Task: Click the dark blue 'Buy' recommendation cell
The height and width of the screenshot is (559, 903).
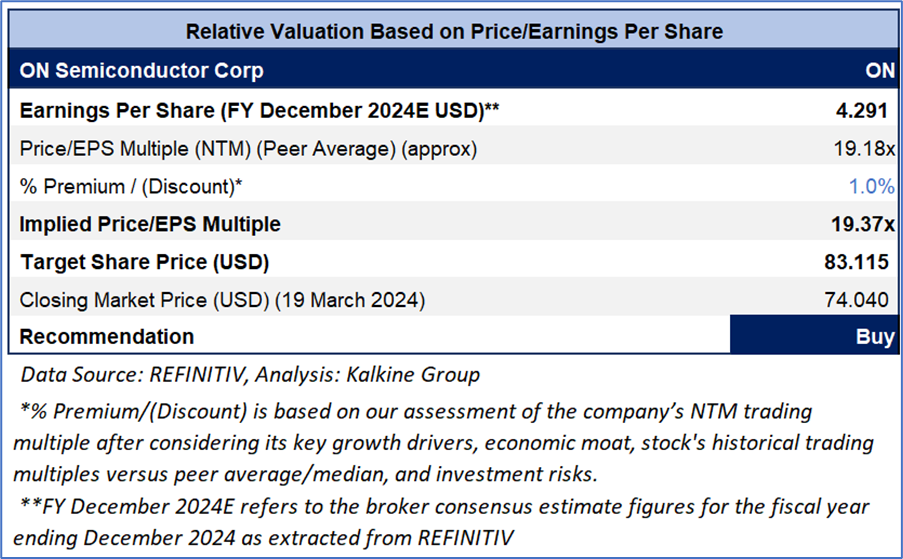Action: point(814,336)
